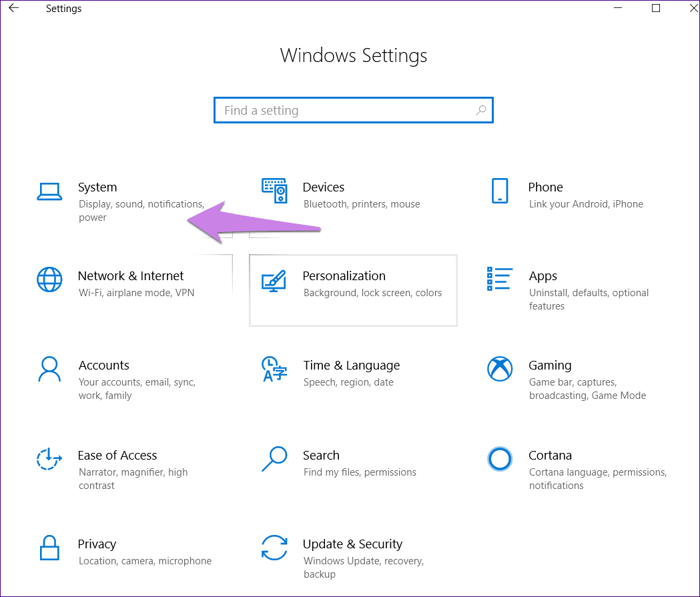Click 'Windows Update, recovery, backup' description

coord(364,568)
